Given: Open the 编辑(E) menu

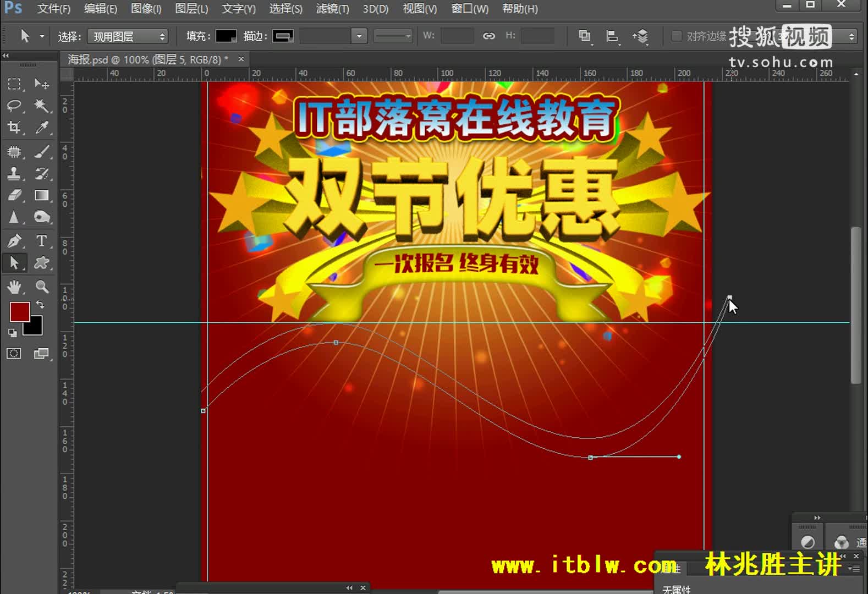Looking at the screenshot, I should [x=101, y=9].
